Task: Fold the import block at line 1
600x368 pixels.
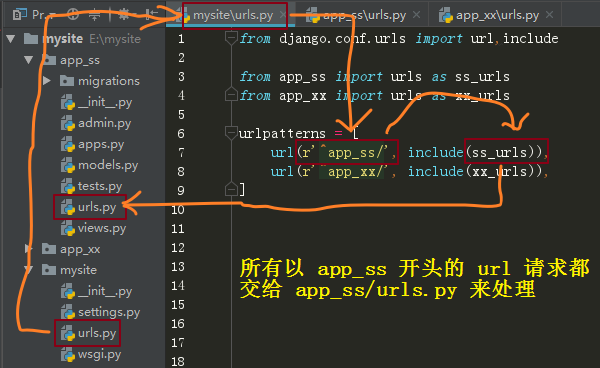Action: 231,38
